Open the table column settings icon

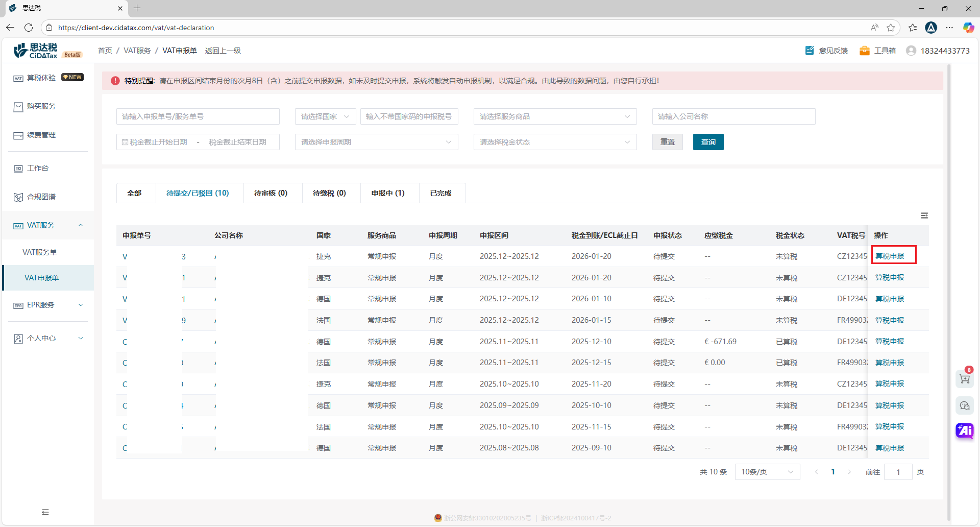(x=924, y=215)
